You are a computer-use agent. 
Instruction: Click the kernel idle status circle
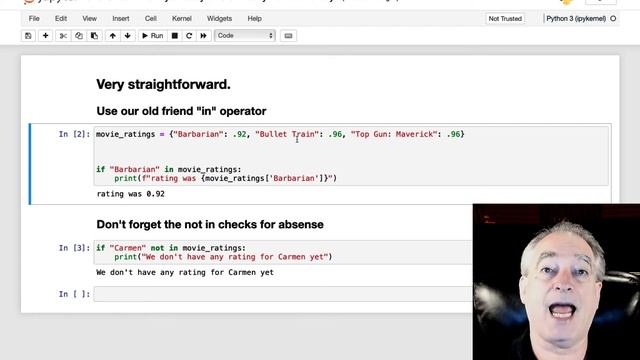click(x=613, y=19)
